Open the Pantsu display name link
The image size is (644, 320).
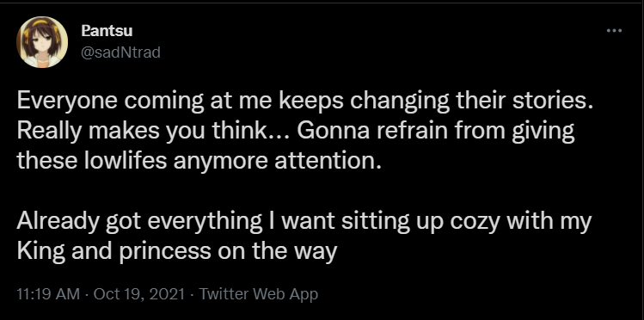click(x=107, y=30)
